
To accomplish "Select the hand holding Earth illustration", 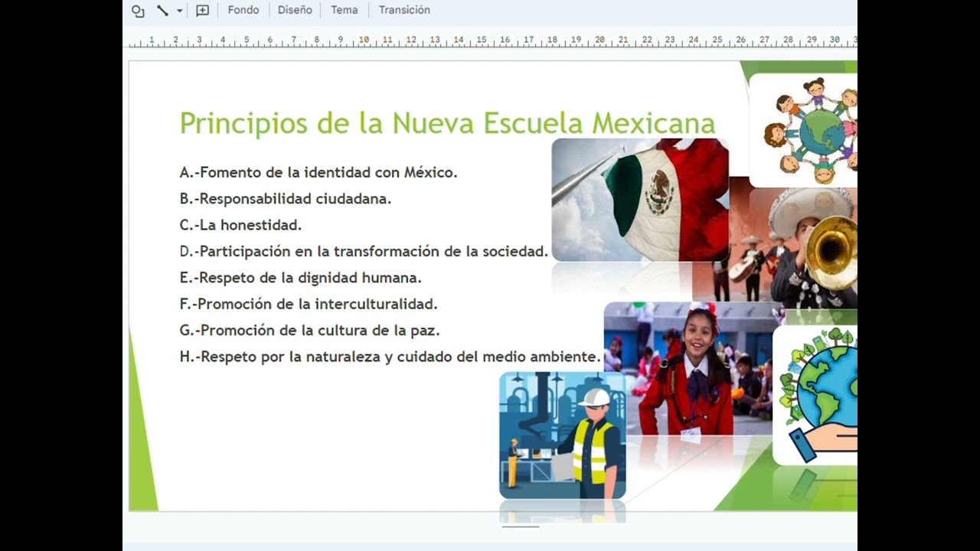I will tap(815, 395).
